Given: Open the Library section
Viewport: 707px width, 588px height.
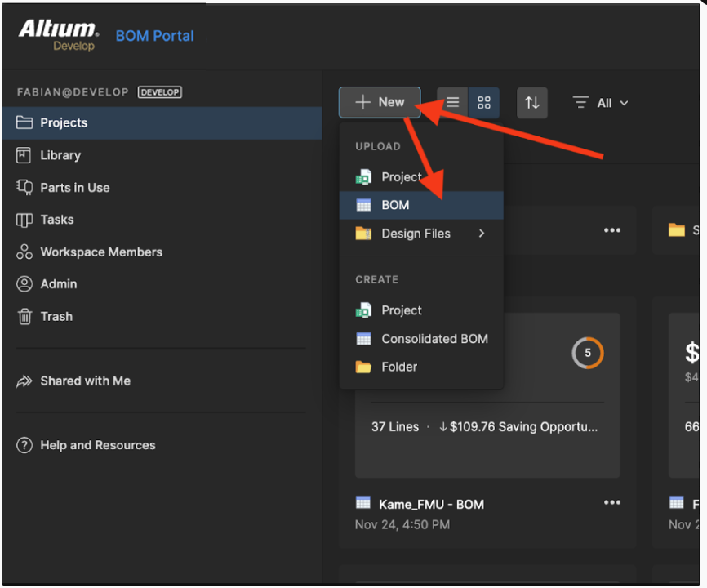Looking at the screenshot, I should 60,155.
